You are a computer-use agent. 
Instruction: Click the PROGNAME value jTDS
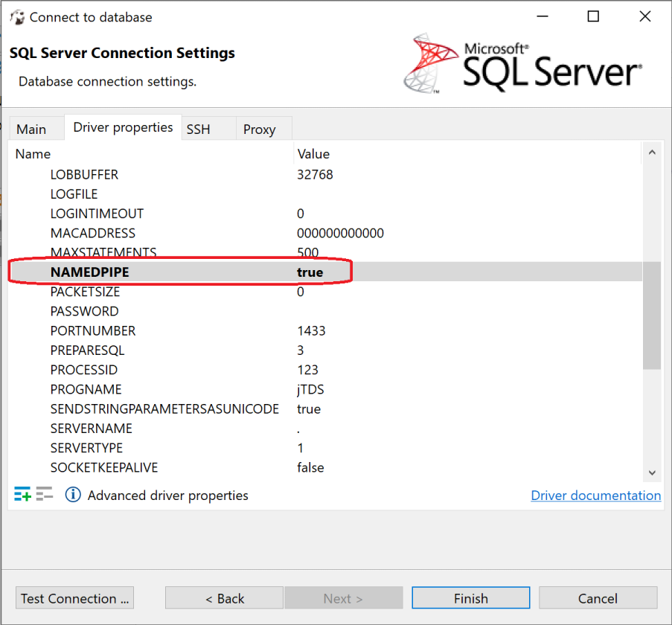[x=310, y=389]
